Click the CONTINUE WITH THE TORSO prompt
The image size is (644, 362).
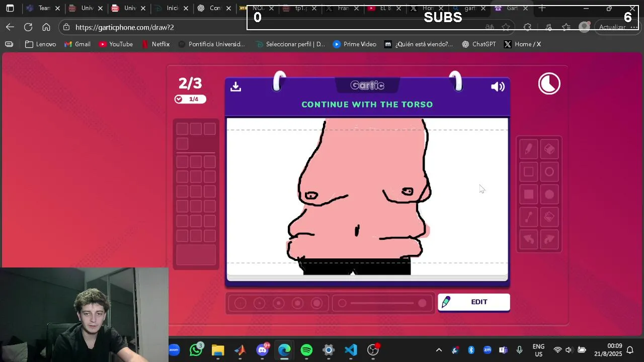367,105
